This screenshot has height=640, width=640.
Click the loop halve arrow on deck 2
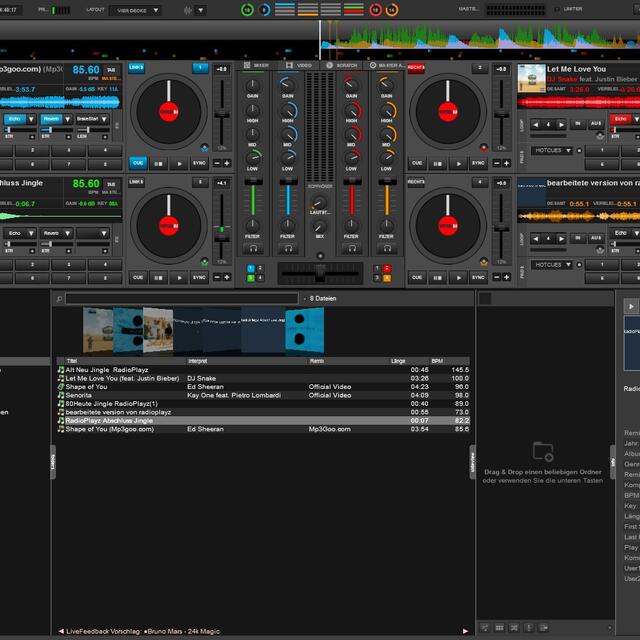535,125
